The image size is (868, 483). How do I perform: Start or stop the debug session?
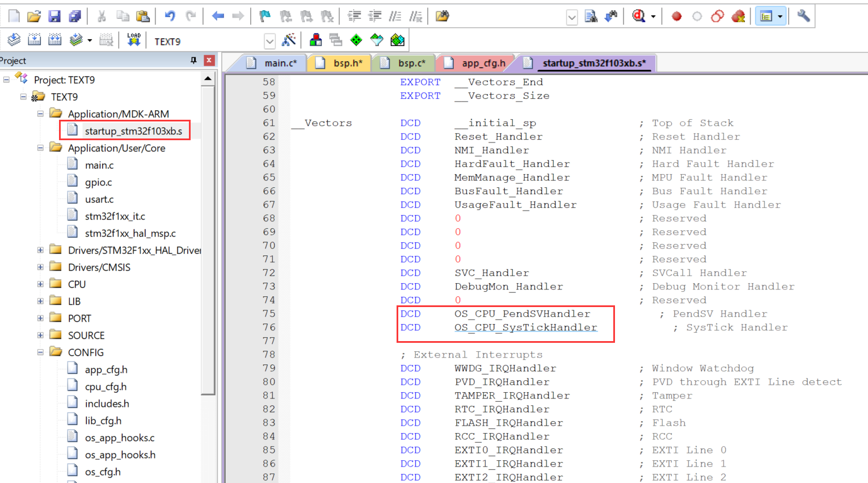click(x=639, y=16)
